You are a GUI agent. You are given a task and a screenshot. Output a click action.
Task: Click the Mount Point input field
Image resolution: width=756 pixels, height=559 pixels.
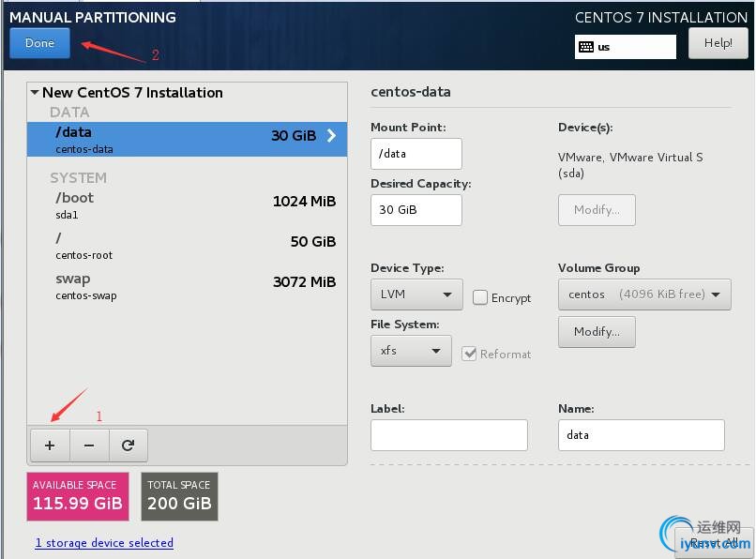click(416, 154)
